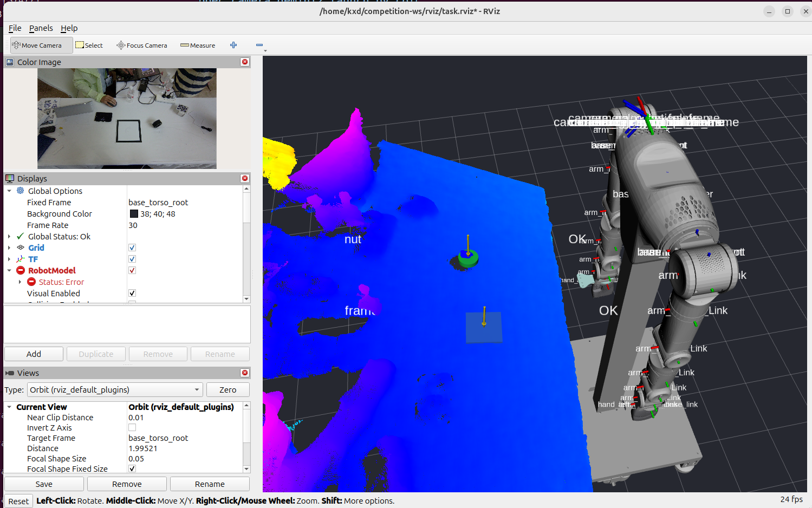
Task: Click the Duplicate display button
Action: pos(96,354)
